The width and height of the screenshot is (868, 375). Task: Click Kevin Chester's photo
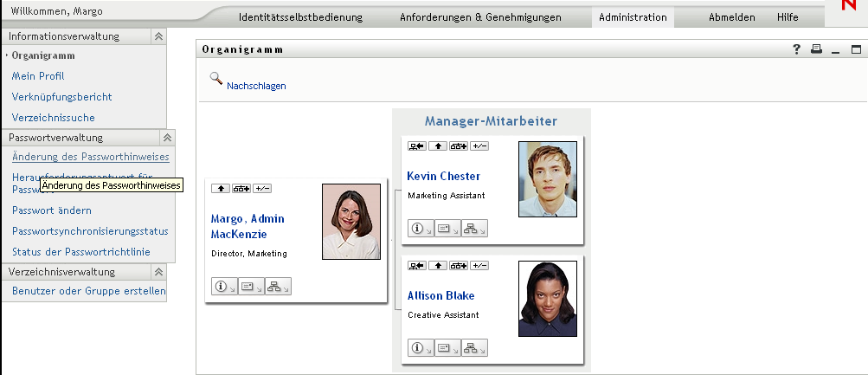tap(548, 179)
